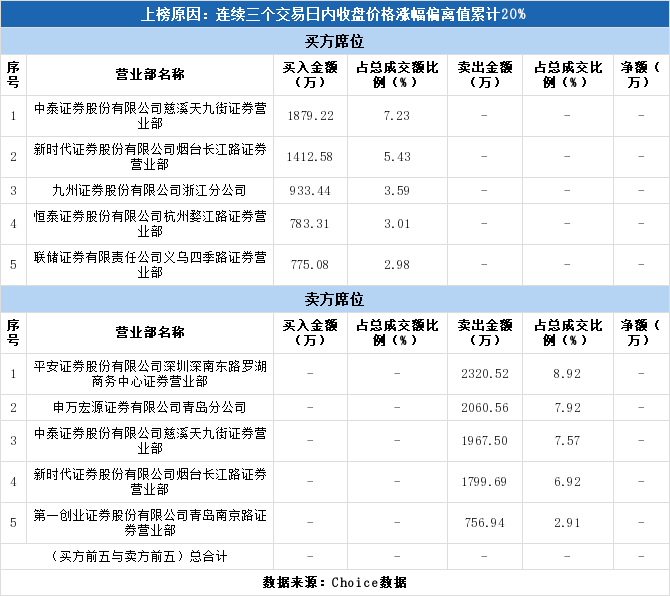Click the 上榜原因 title banner

pyautogui.click(x=335, y=14)
